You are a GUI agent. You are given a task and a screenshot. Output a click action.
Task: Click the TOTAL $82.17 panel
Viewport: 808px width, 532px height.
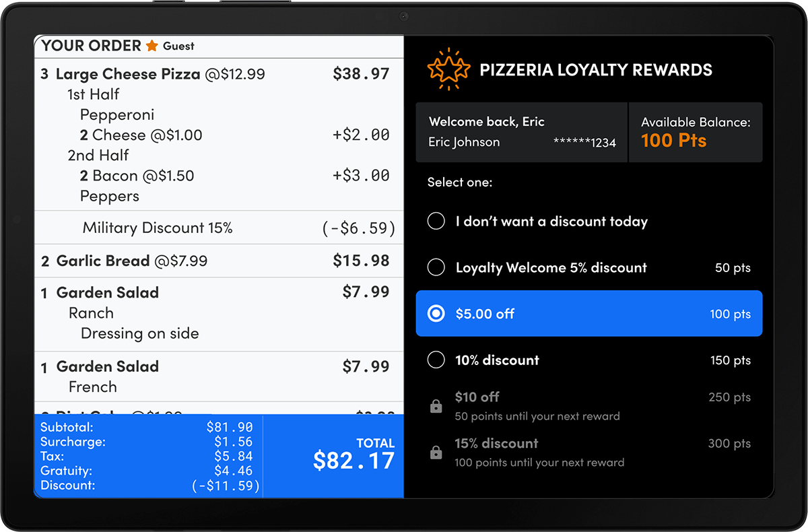333,456
